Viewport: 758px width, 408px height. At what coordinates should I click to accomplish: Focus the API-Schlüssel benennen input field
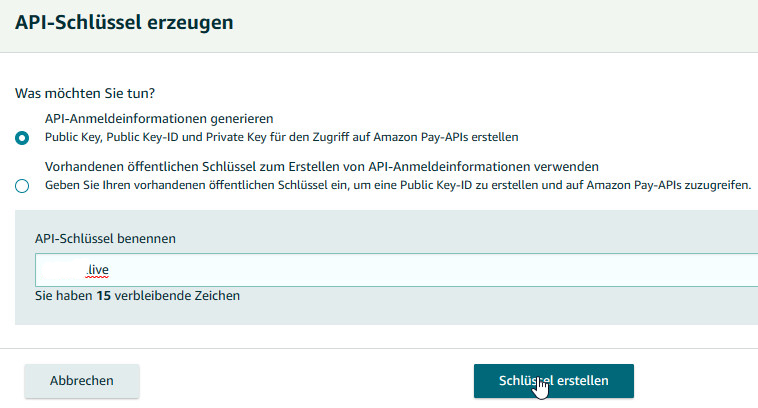pos(396,270)
